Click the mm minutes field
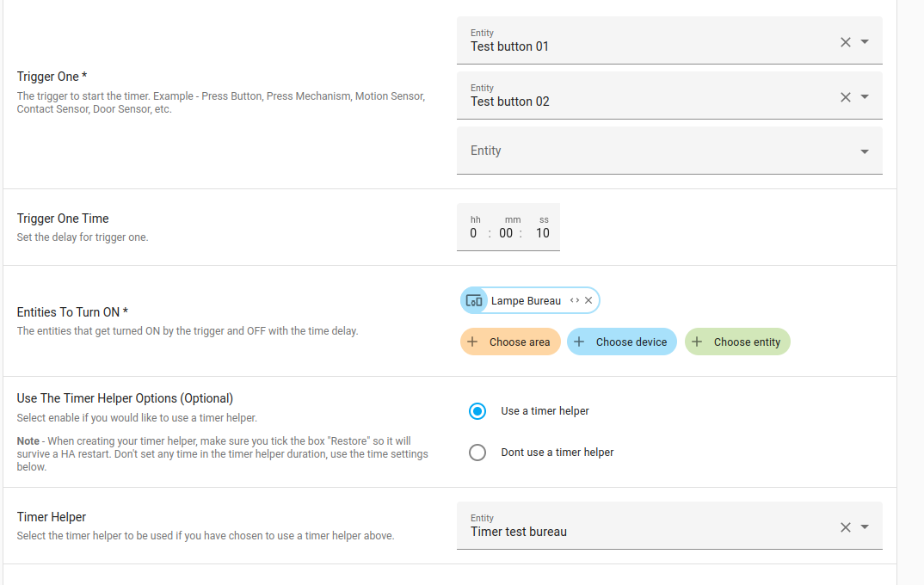Screen dimensions: 924x585 [x=506, y=232]
